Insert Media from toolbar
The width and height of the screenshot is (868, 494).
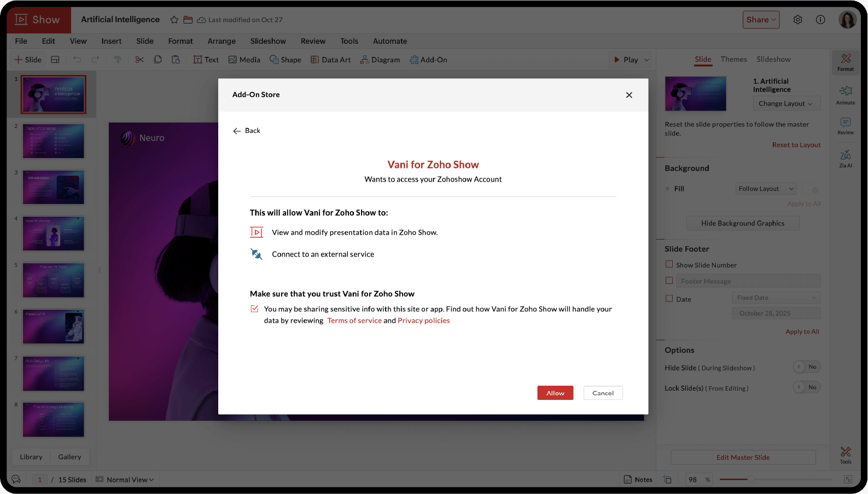[244, 60]
